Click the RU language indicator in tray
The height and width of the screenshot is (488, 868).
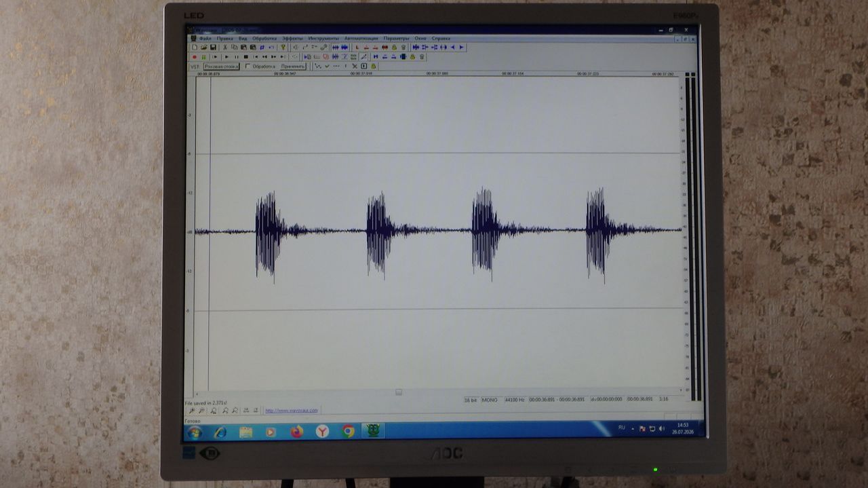[622, 428]
